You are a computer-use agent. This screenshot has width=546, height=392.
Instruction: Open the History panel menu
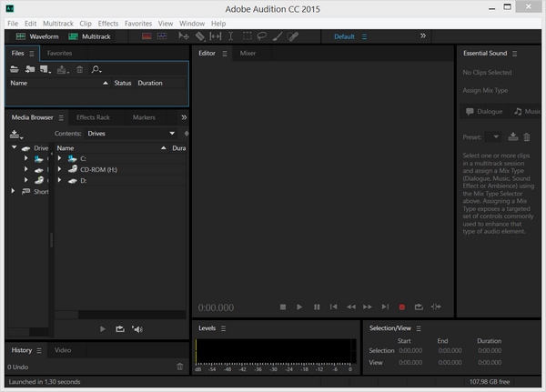[x=39, y=350]
